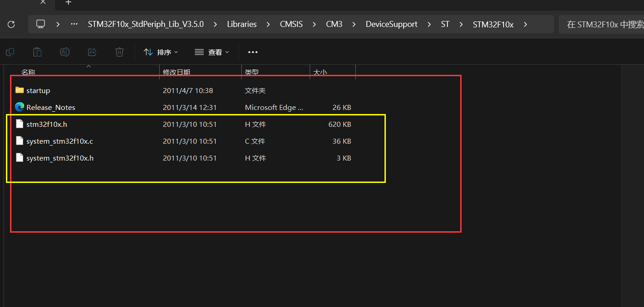Select the startup folder name

pos(38,91)
